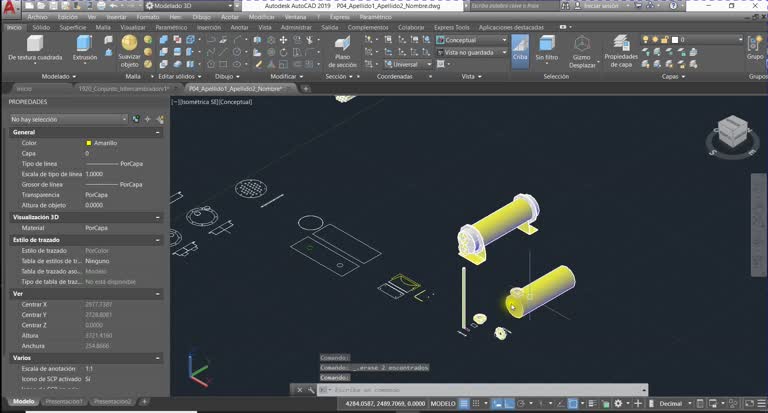Open the Conceptual visual style dropdown
Screen dimensions: 768x413
(472, 40)
